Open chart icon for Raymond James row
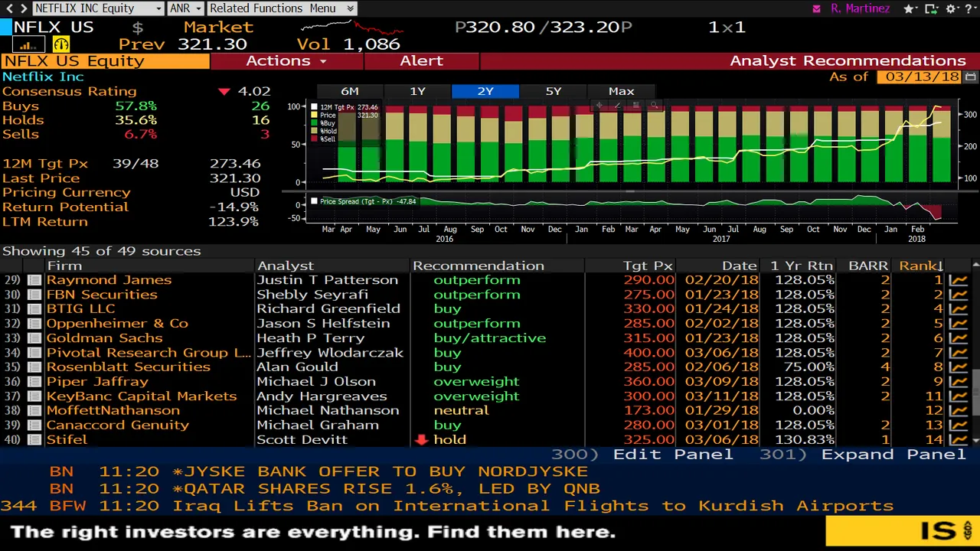Screen dimensions: 980x551 tap(957, 280)
